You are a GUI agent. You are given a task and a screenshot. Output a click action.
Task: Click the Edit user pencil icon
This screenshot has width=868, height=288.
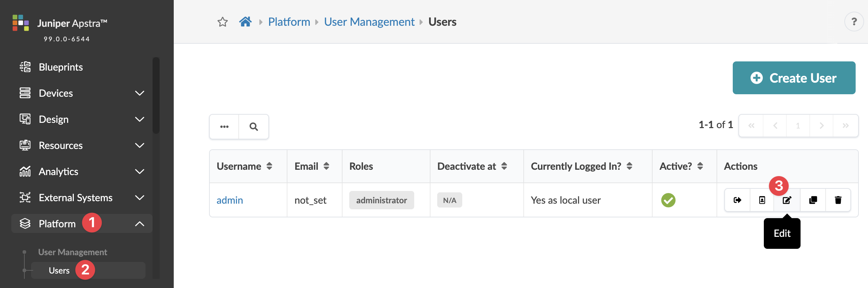(x=787, y=200)
